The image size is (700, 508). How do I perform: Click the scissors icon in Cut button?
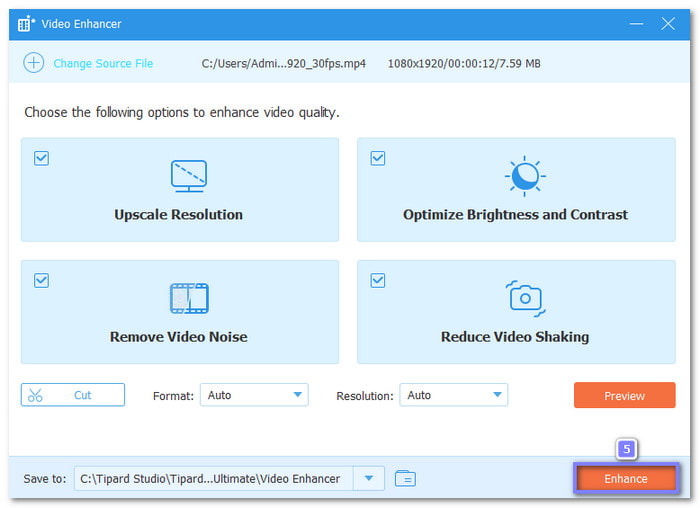36,395
